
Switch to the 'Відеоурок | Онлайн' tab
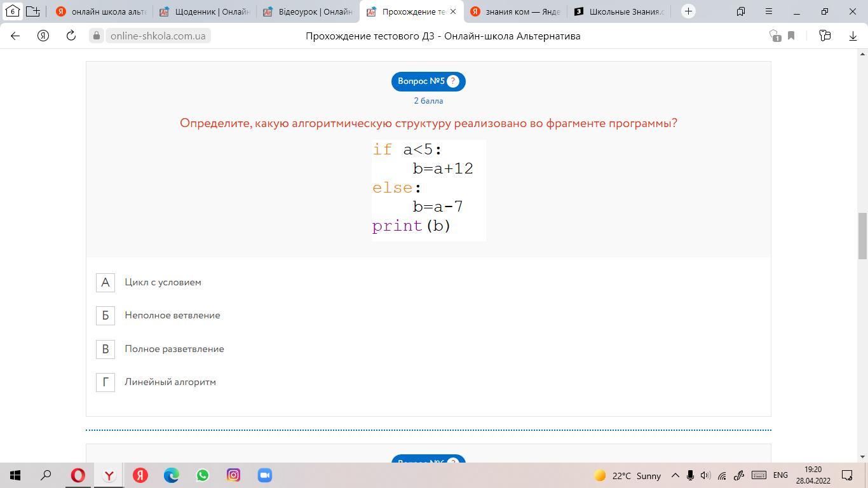(x=308, y=11)
